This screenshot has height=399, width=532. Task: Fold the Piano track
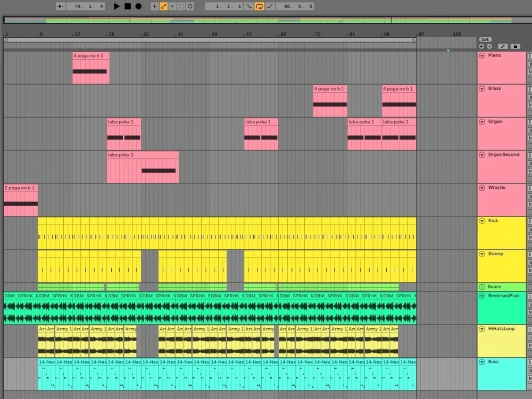(482, 55)
